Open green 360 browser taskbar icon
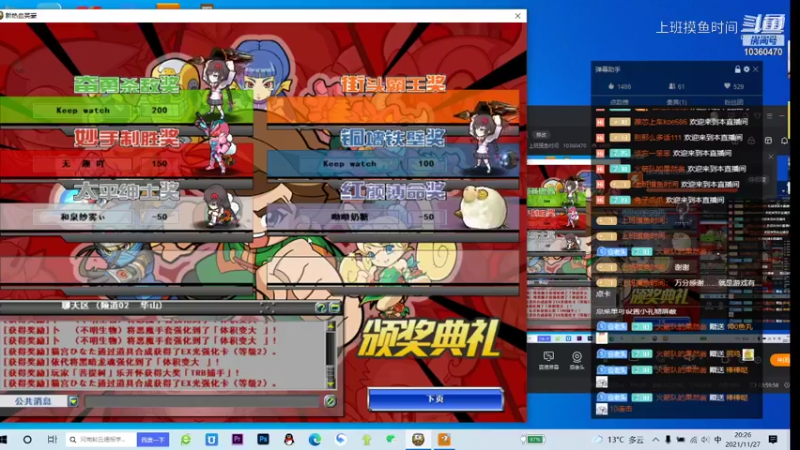 coord(186,439)
